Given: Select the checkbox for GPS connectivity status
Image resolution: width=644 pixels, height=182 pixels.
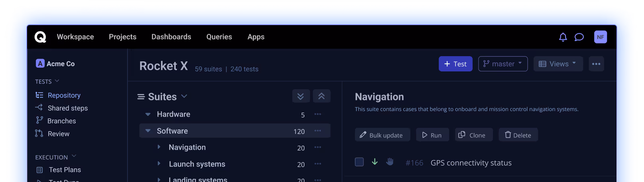Looking at the screenshot, I should [359, 162].
